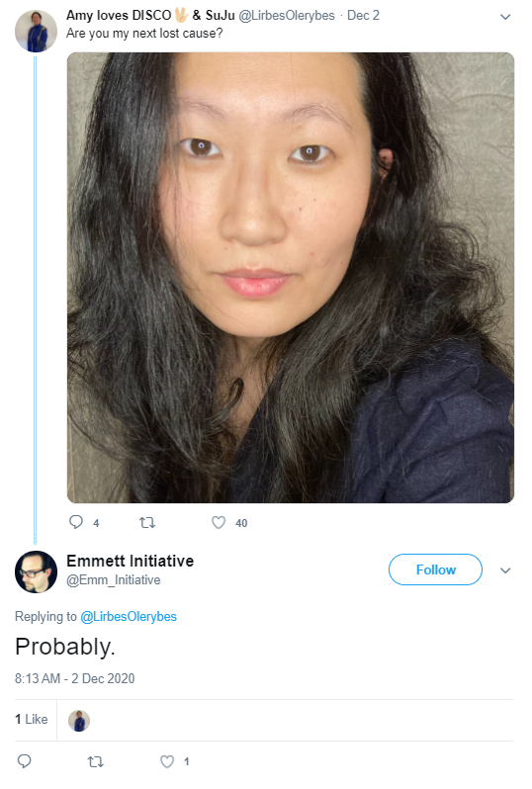Expand options chevron beside the Follow button
This screenshot has width=532, height=789.
pos(505,570)
